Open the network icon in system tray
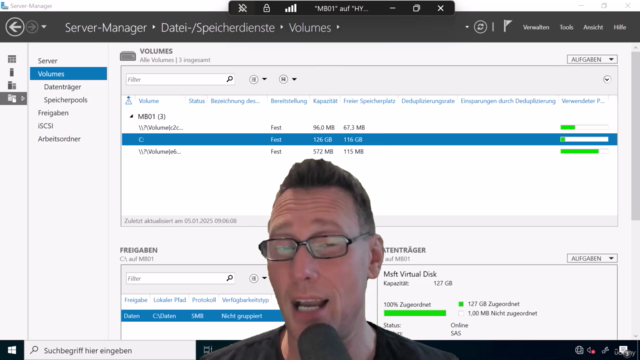 tap(579, 350)
